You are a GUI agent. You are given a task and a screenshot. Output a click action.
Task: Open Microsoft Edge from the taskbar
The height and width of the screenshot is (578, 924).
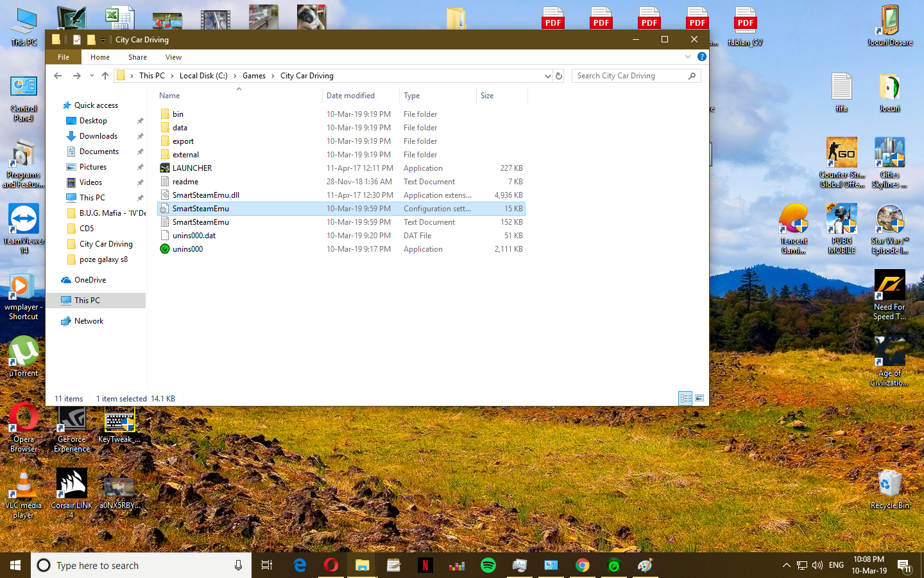click(x=300, y=565)
